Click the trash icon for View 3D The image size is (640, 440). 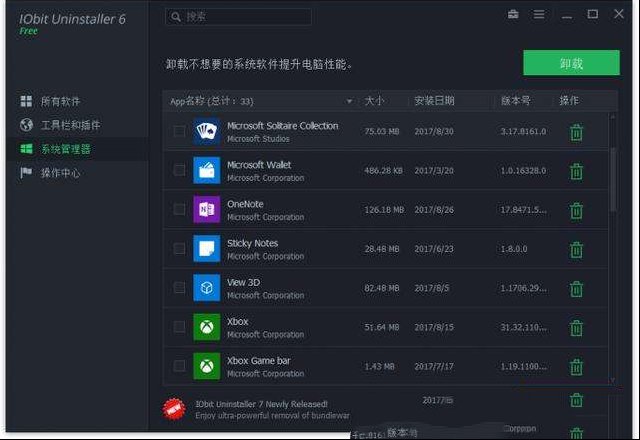point(576,289)
